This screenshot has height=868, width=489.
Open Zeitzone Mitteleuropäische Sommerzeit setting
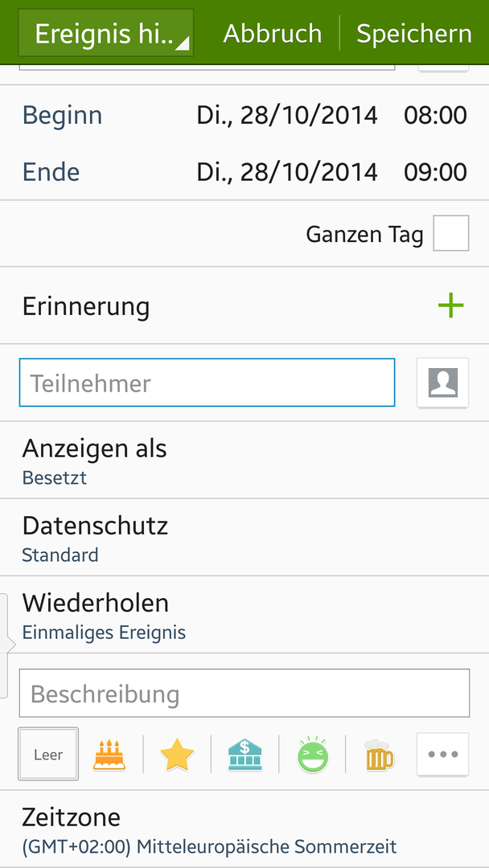(244, 829)
